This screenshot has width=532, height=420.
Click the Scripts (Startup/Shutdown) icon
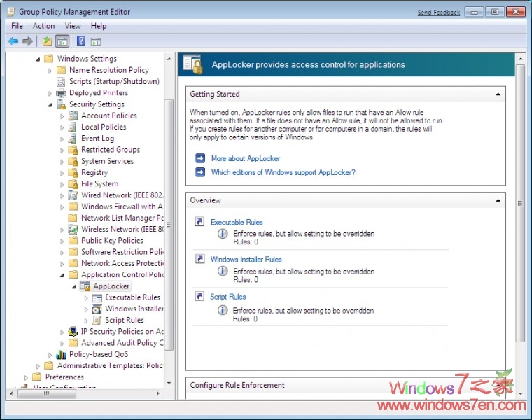61,82
